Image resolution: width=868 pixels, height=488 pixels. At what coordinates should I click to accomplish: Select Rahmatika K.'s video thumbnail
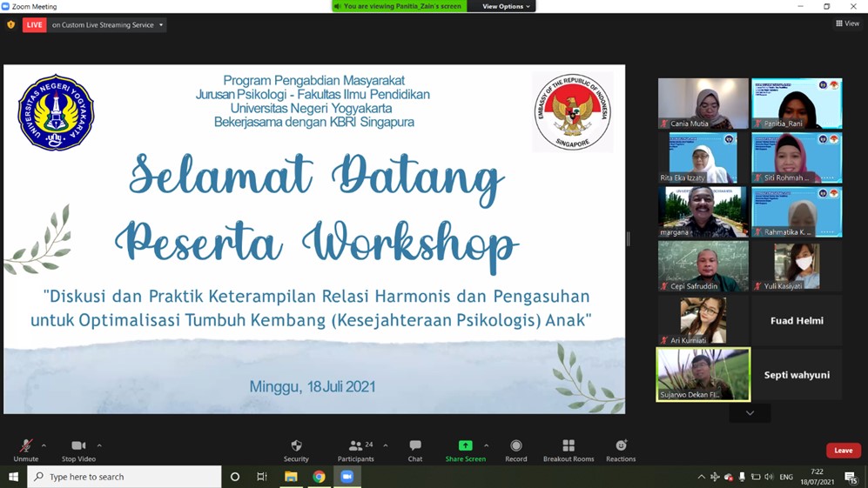pyautogui.click(x=797, y=212)
